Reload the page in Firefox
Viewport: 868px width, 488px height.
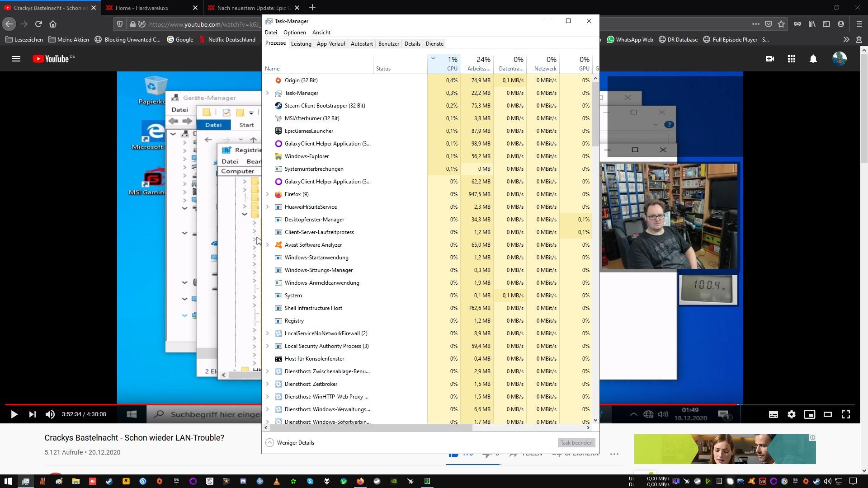point(38,24)
